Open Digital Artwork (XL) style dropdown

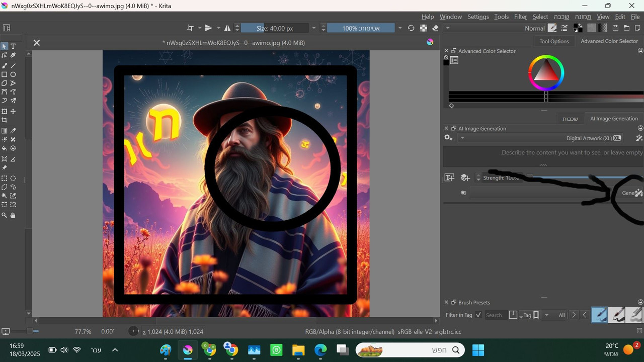tap(540, 138)
